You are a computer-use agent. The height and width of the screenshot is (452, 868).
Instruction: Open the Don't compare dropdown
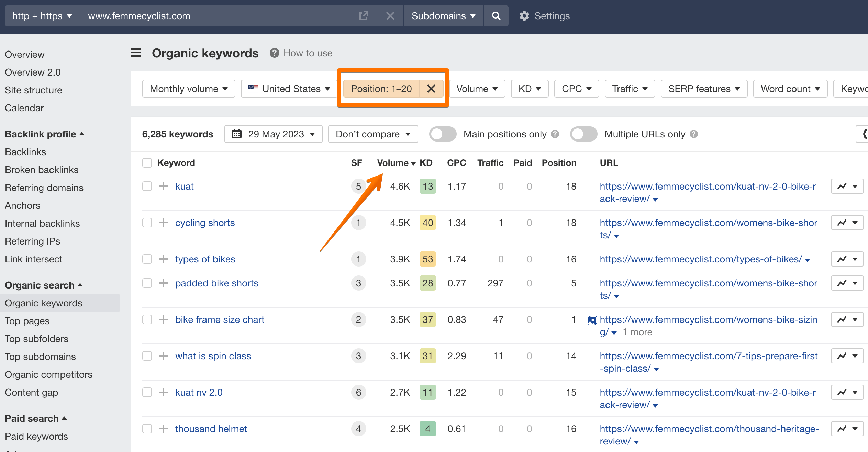[372, 134]
